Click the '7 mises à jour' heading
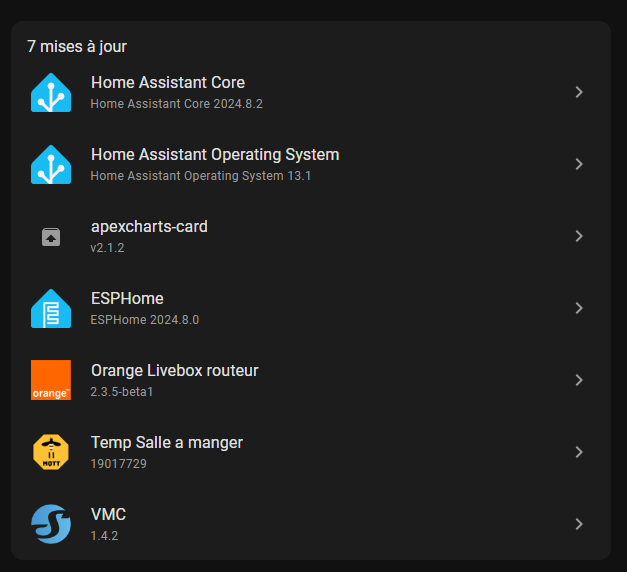Viewport: 627px width, 572px height. (x=77, y=47)
